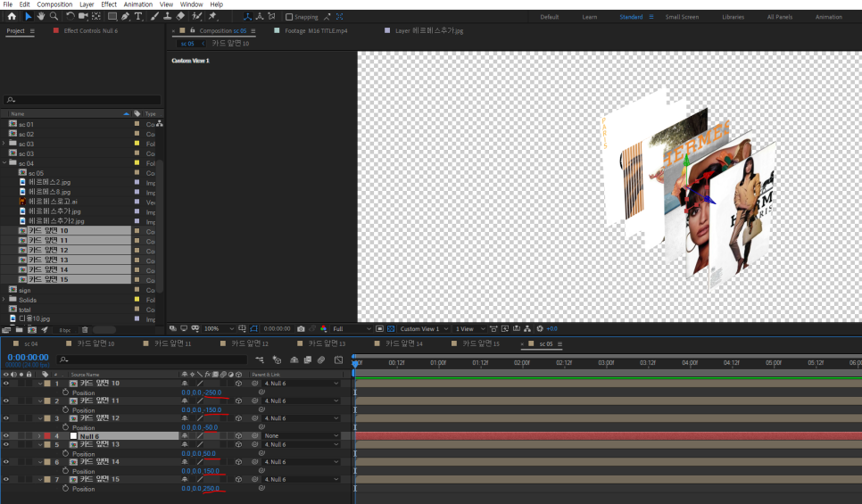
Task: Select the Rotation tool
Action: pos(70,16)
